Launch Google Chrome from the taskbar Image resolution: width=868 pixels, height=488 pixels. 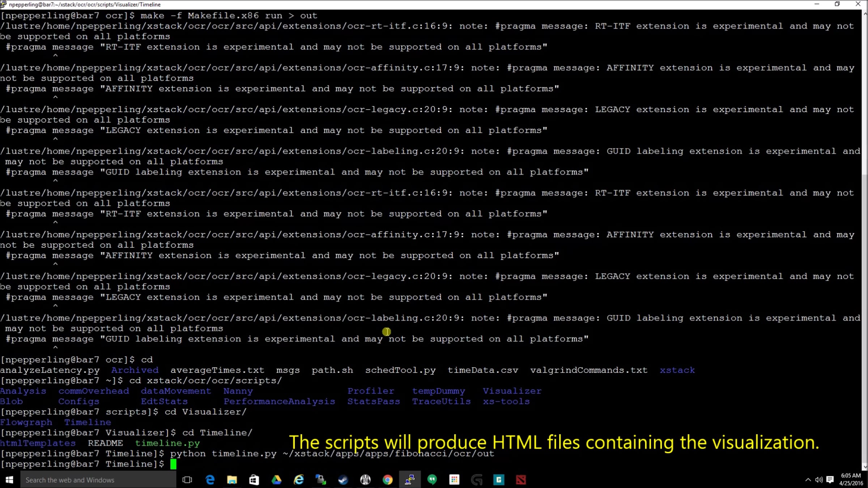pos(387,480)
